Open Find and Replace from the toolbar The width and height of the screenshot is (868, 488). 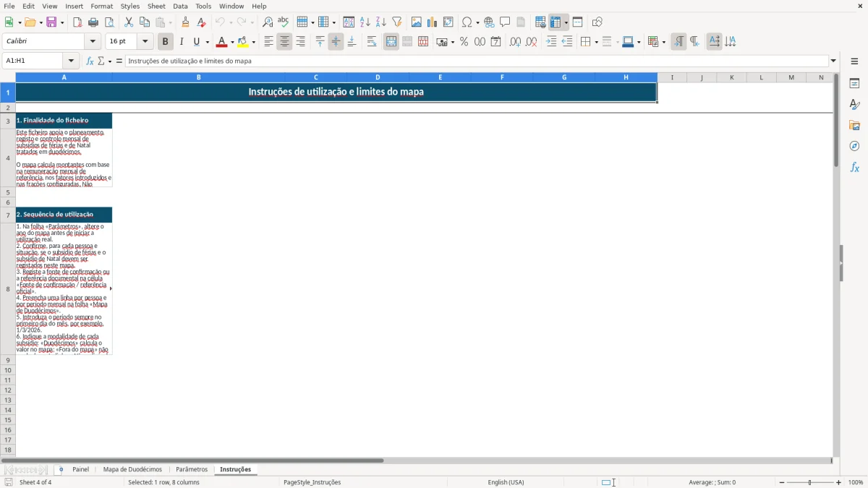(x=268, y=22)
